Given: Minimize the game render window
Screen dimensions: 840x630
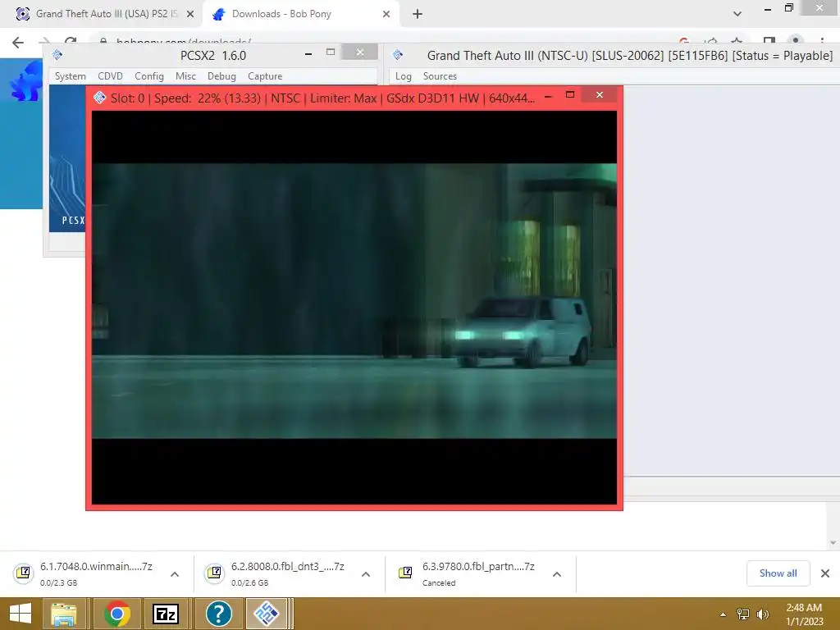Looking at the screenshot, I should click(548, 97).
